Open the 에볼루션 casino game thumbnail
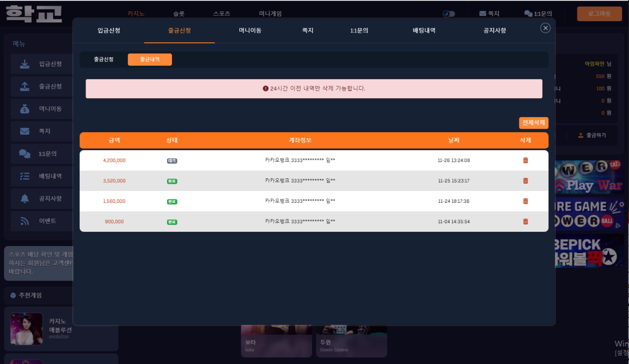 pos(27,329)
